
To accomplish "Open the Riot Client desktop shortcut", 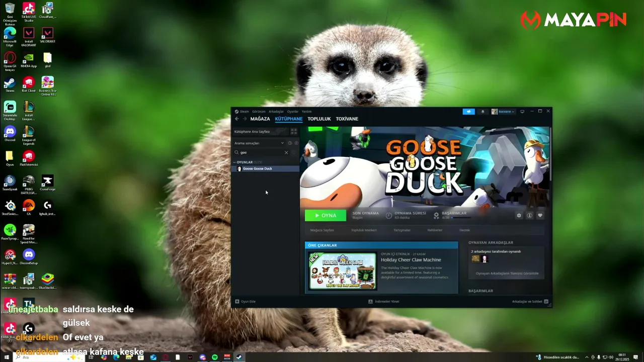I will [29, 84].
